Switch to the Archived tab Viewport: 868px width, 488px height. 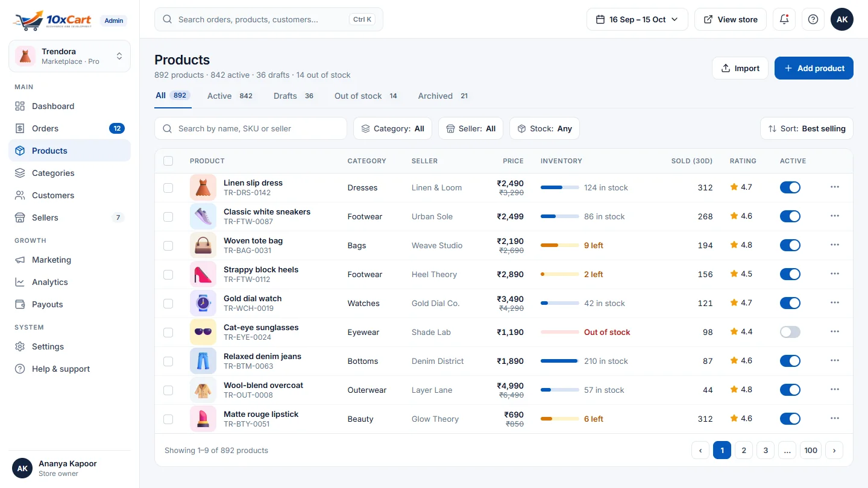click(x=444, y=96)
